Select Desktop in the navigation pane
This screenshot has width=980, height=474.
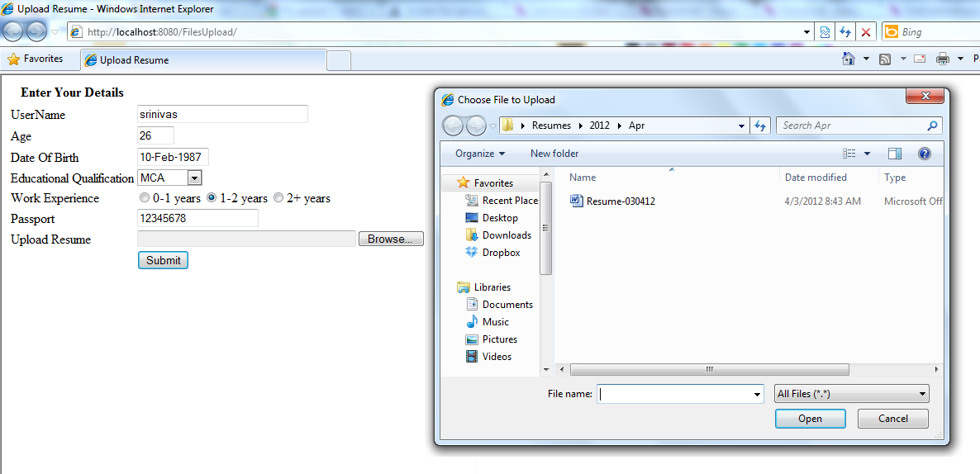point(492,218)
